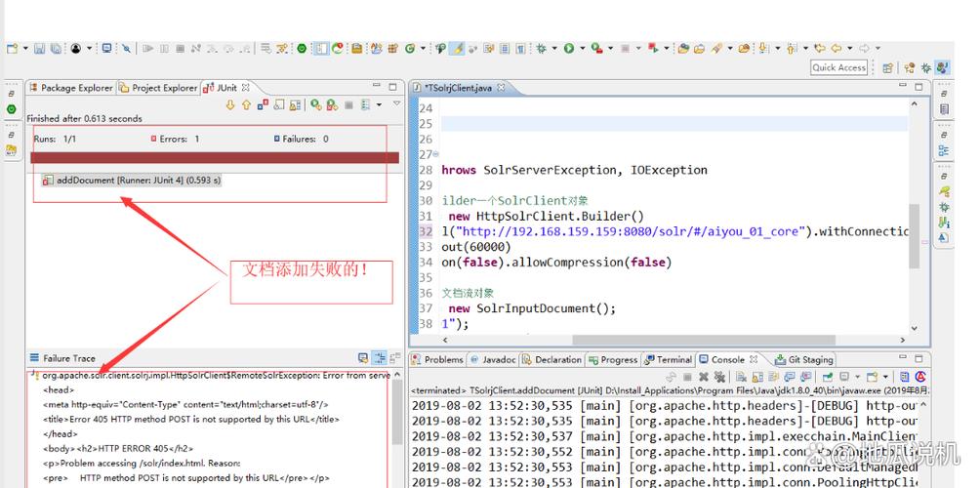Switch to the Problems tab
This screenshot has height=488, width=980.
438,360
